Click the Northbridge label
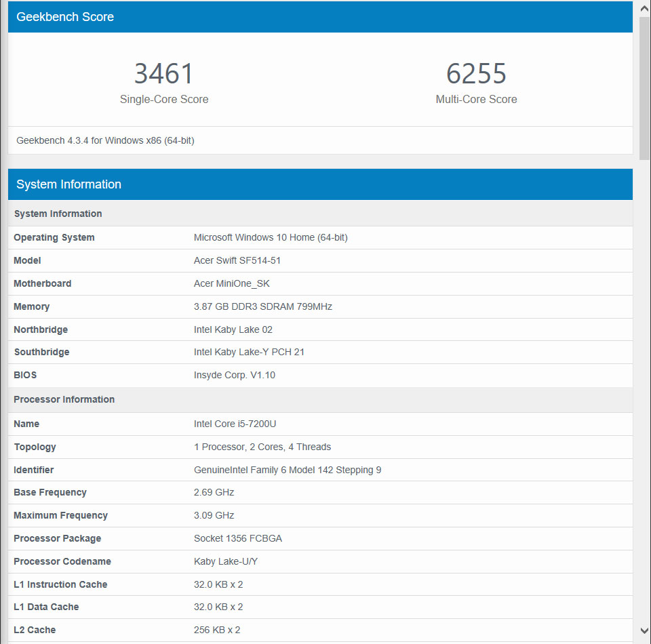651x644 pixels. click(x=41, y=329)
